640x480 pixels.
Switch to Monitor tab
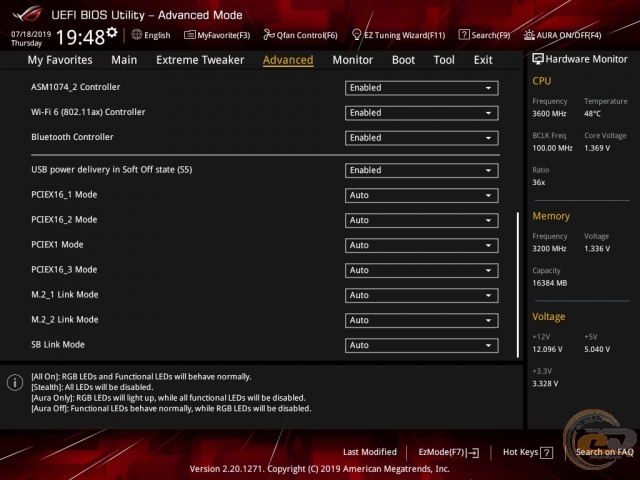[x=353, y=60]
